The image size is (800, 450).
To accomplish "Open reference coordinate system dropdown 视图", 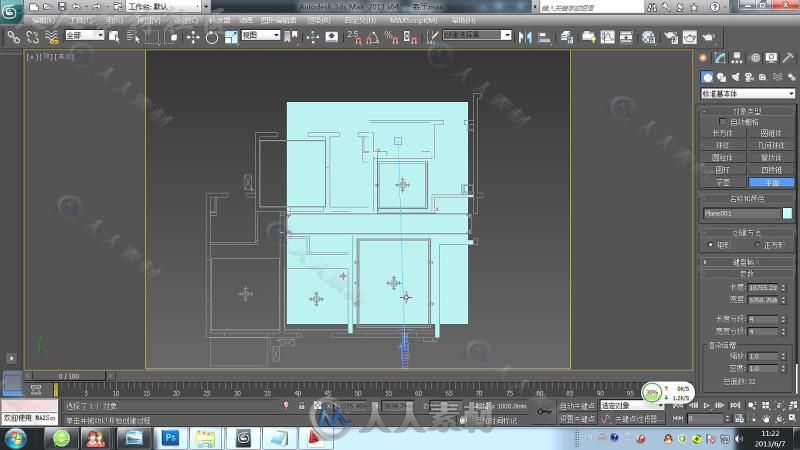I will [x=261, y=35].
